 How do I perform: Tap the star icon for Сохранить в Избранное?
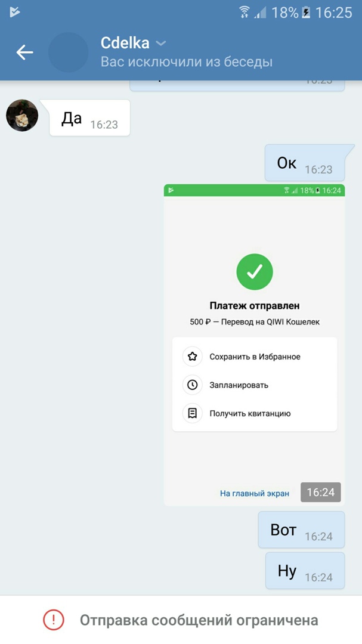[x=192, y=357]
